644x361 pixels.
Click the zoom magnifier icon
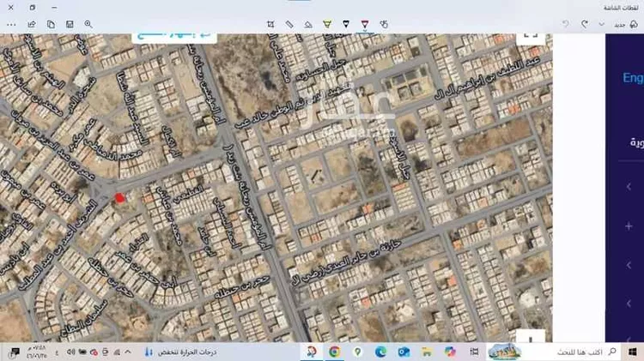(88, 24)
